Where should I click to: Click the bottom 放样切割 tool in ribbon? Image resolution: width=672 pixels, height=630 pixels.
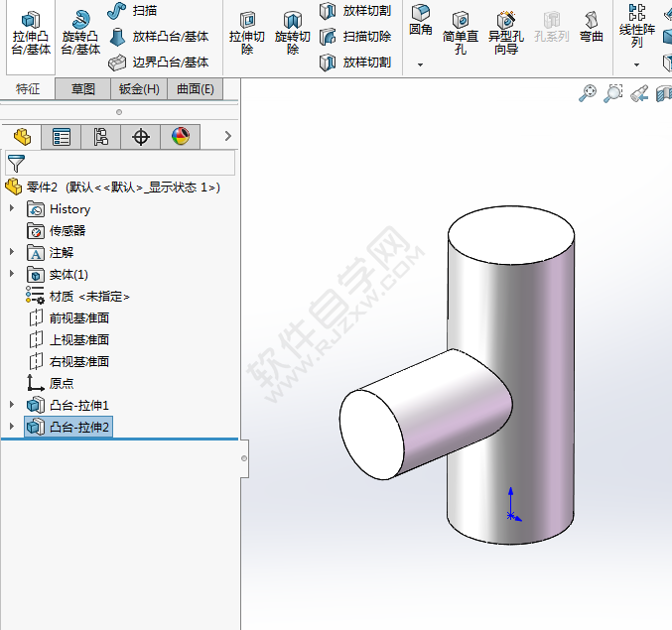pyautogui.click(x=355, y=63)
